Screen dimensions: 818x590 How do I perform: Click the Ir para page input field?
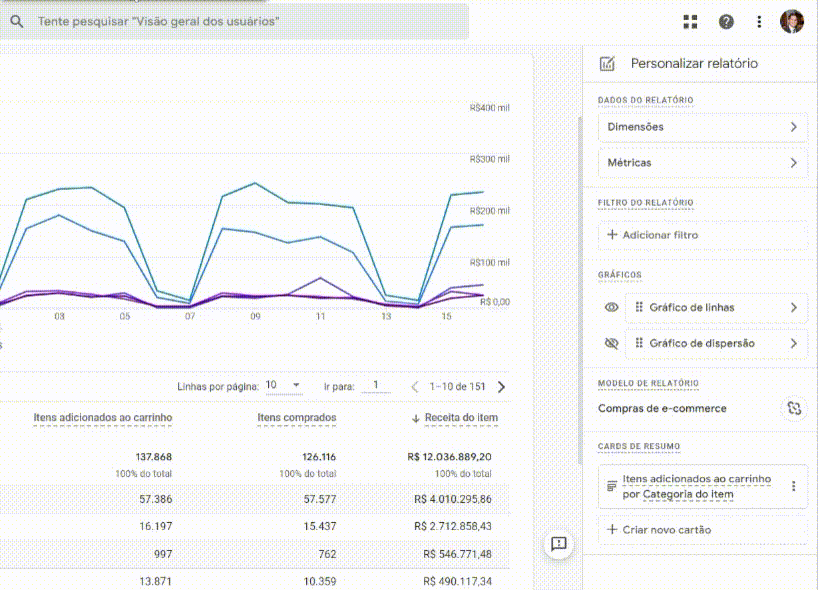pos(375,385)
